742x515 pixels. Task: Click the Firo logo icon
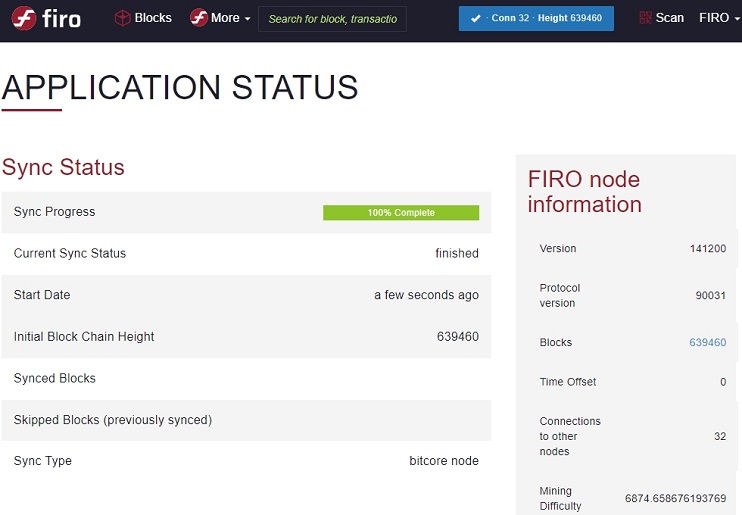click(x=24, y=18)
